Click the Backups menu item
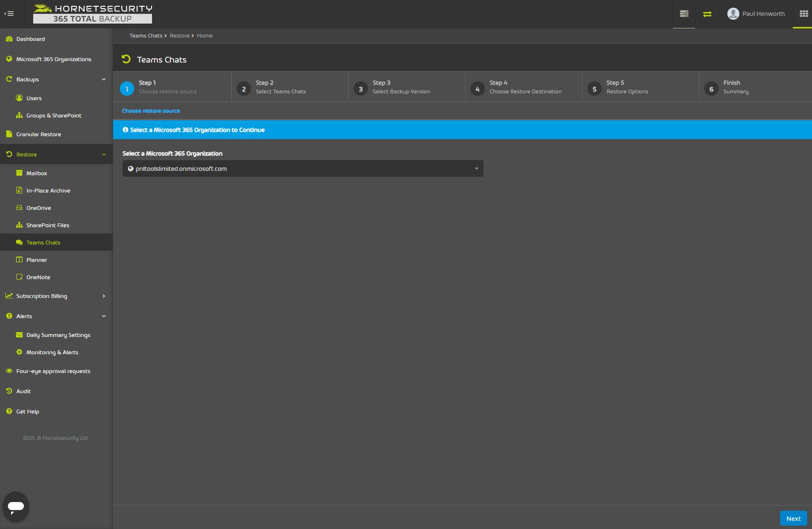The height and width of the screenshot is (529, 812). [27, 79]
